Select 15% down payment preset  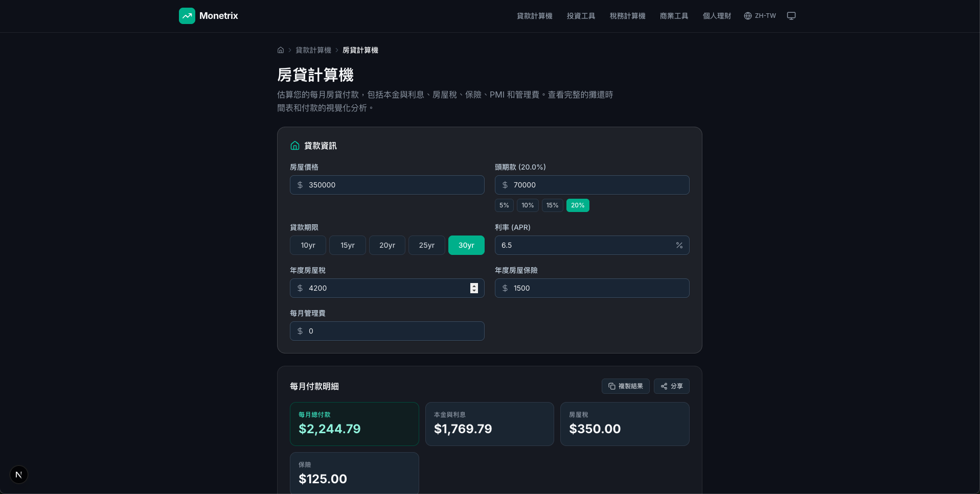(x=552, y=205)
